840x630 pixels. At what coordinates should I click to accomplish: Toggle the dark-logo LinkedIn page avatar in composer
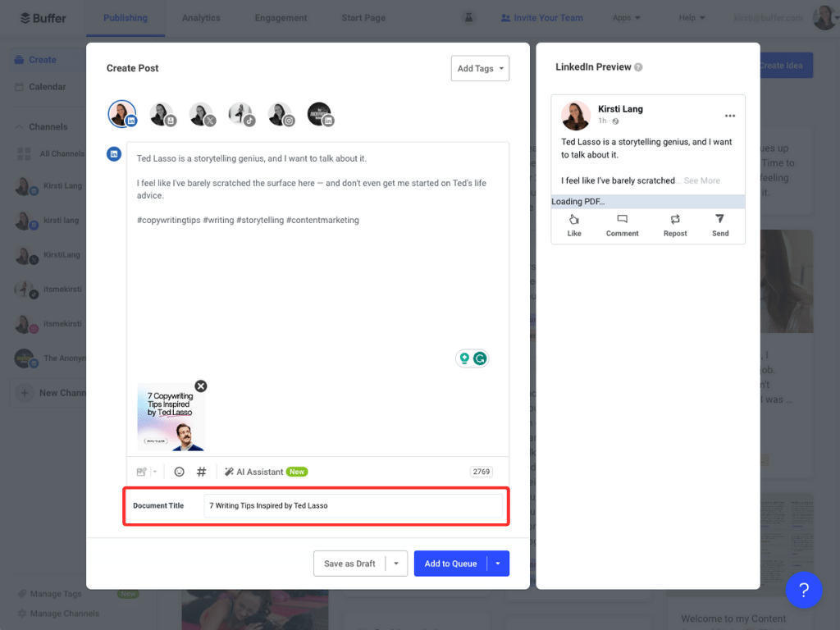(x=321, y=114)
